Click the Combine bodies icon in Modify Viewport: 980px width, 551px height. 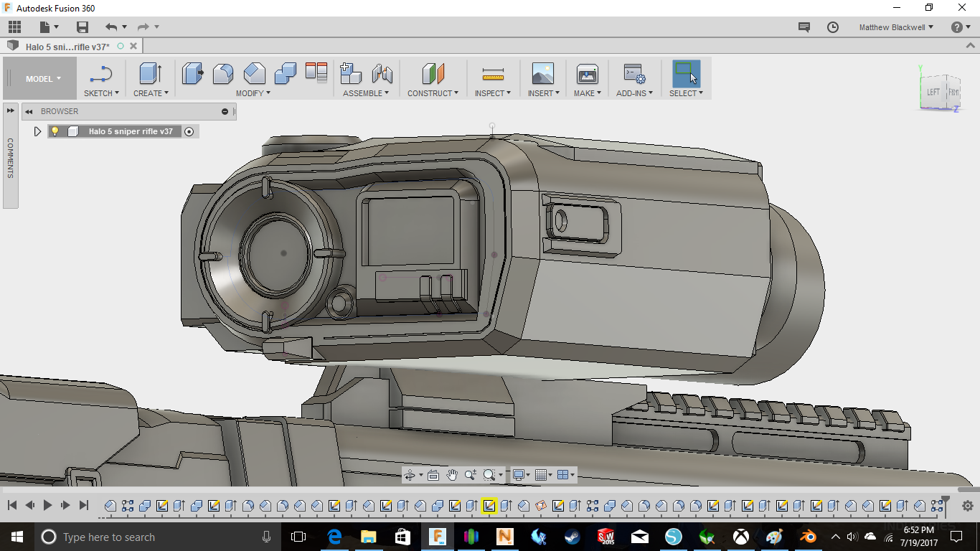click(x=286, y=73)
